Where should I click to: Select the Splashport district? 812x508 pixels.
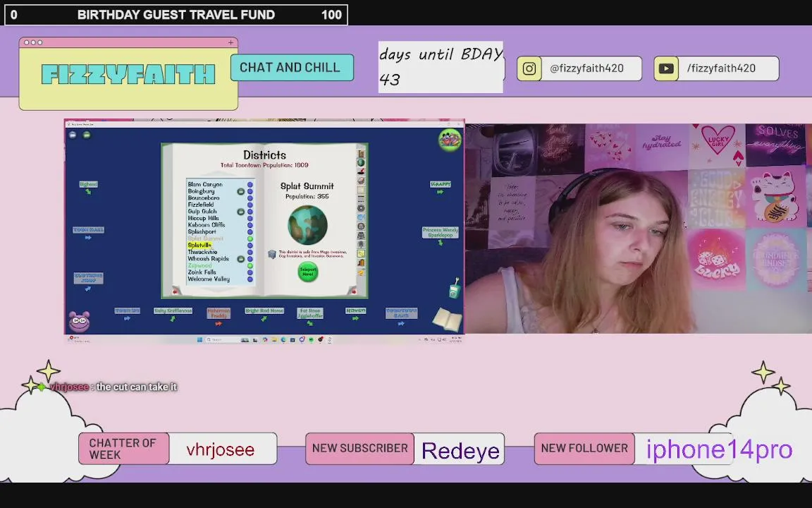(x=202, y=231)
